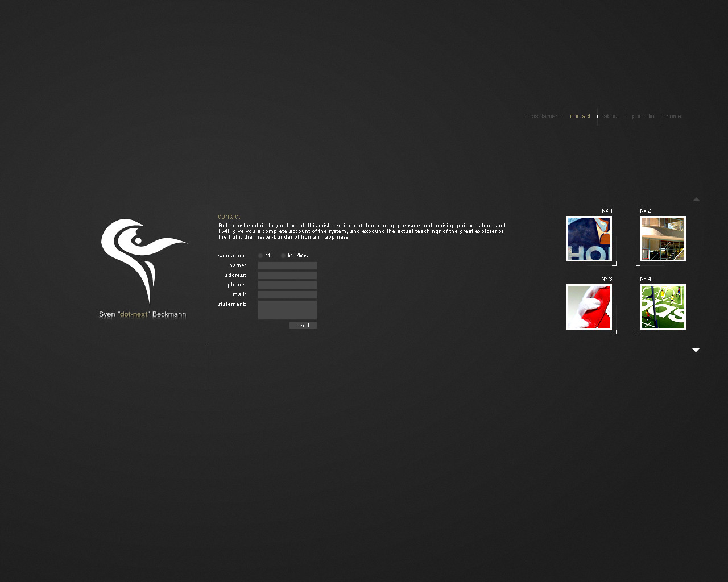
Task: Open thumbnail No 3 red object photo
Action: click(589, 307)
